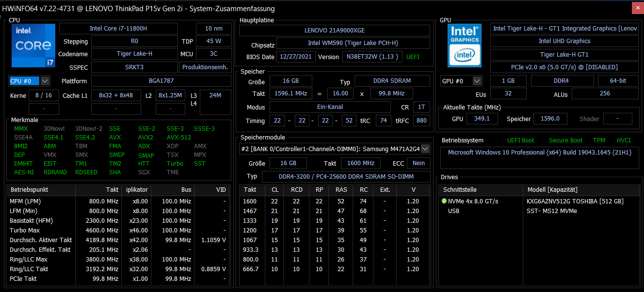Viewport: 644px width, 292px height.
Task: Click the BIOS version N38ET32W field
Action: (x=372, y=57)
